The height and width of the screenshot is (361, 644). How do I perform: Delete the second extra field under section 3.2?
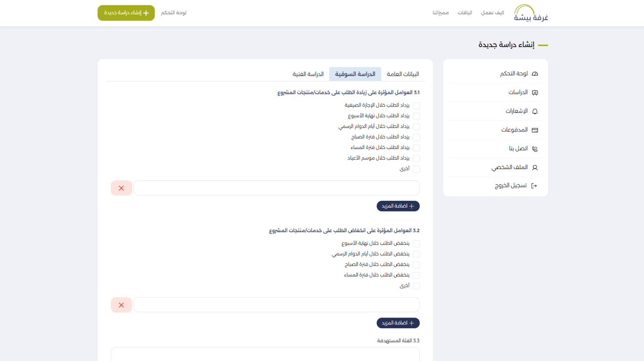(121, 305)
